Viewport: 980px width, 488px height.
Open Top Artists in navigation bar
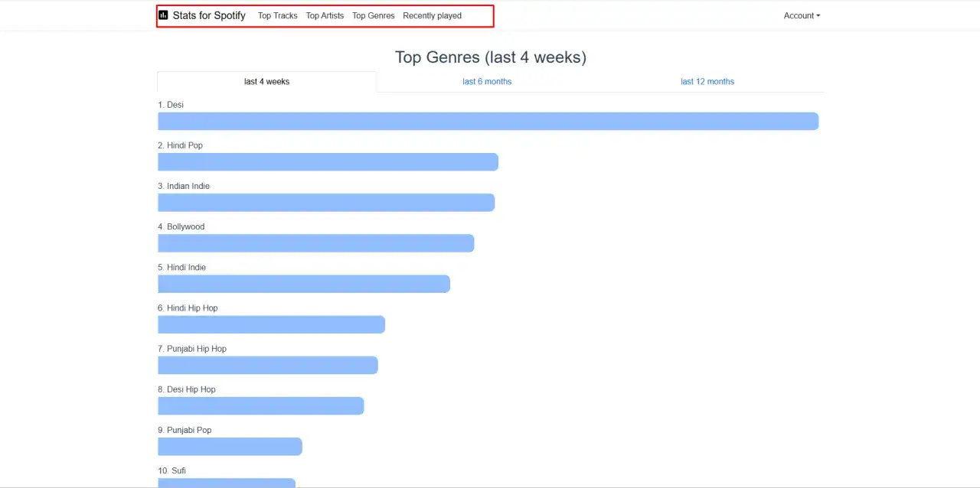pyautogui.click(x=325, y=15)
